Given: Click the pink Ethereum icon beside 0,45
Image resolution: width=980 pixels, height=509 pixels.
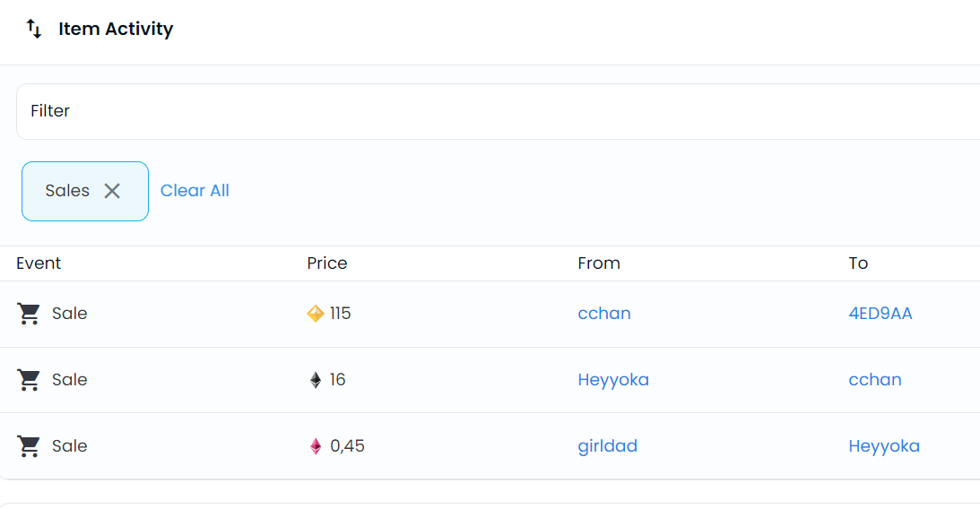Looking at the screenshot, I should (x=316, y=446).
